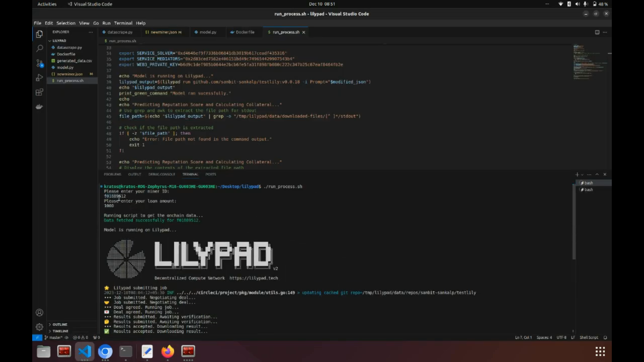Open Files app in the dock
The image size is (644, 362).
click(44, 351)
